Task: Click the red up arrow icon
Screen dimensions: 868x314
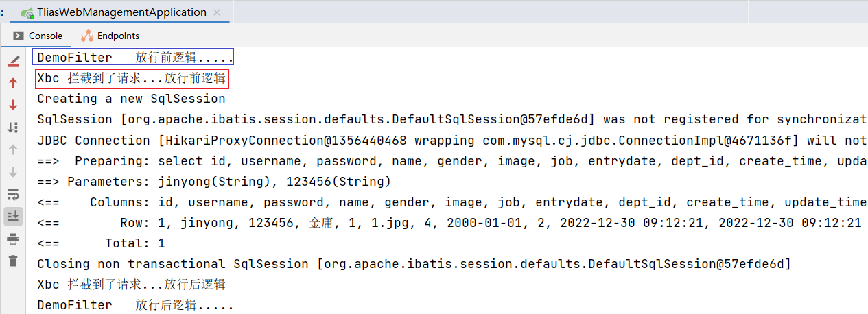Action: pos(13,83)
